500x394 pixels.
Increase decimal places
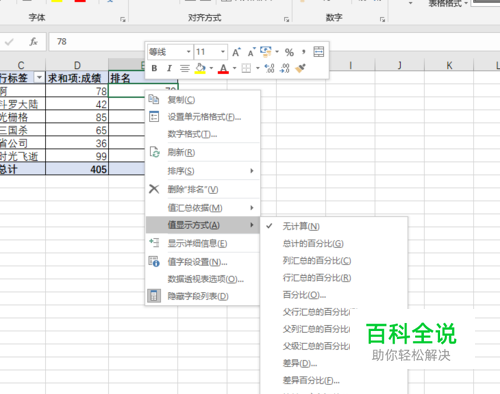click(269, 68)
